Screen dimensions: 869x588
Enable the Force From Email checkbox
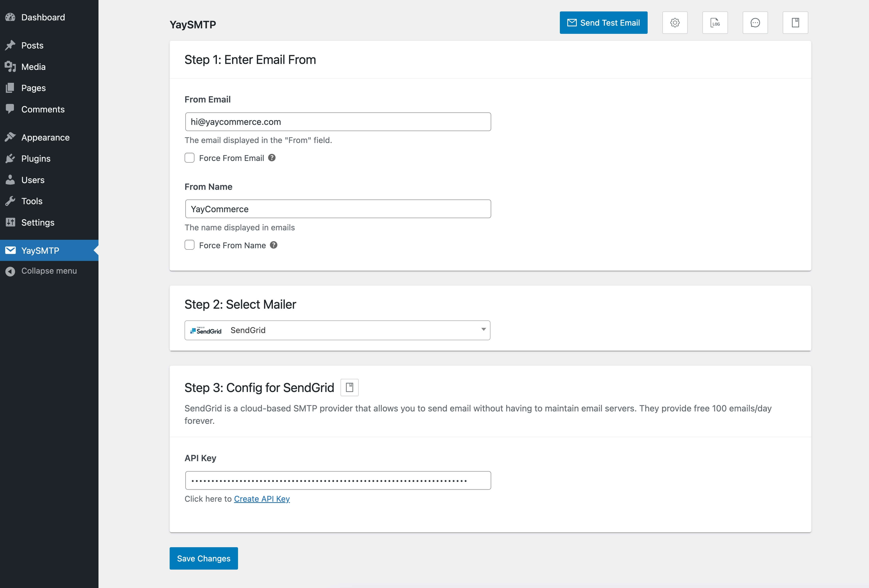coord(190,158)
